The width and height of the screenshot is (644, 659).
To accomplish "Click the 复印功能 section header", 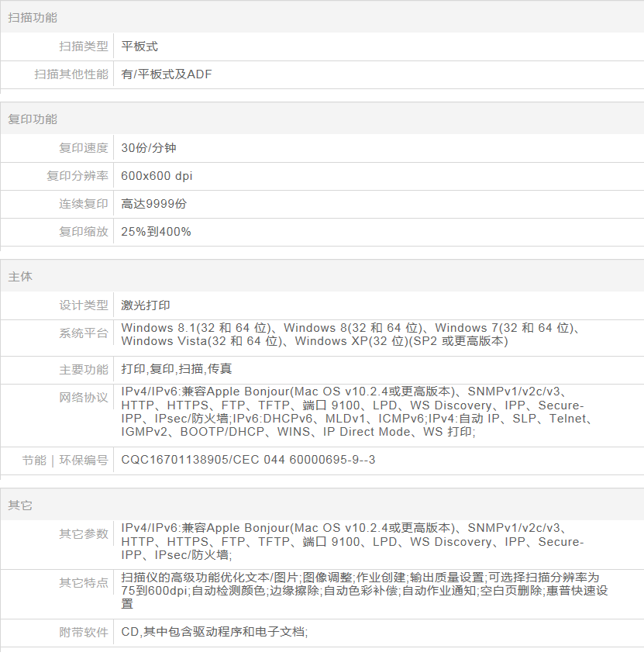I will coord(33,119).
